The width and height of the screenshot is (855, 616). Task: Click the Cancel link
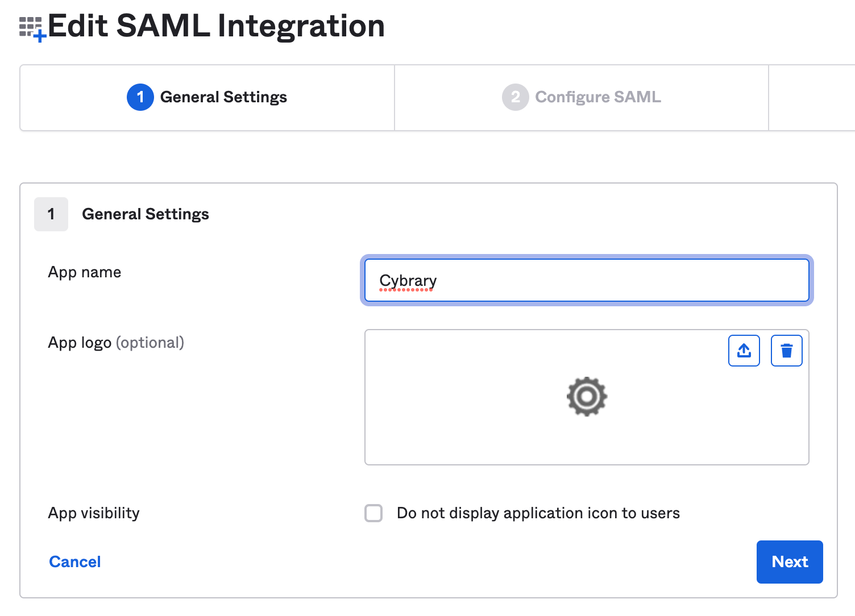click(75, 561)
